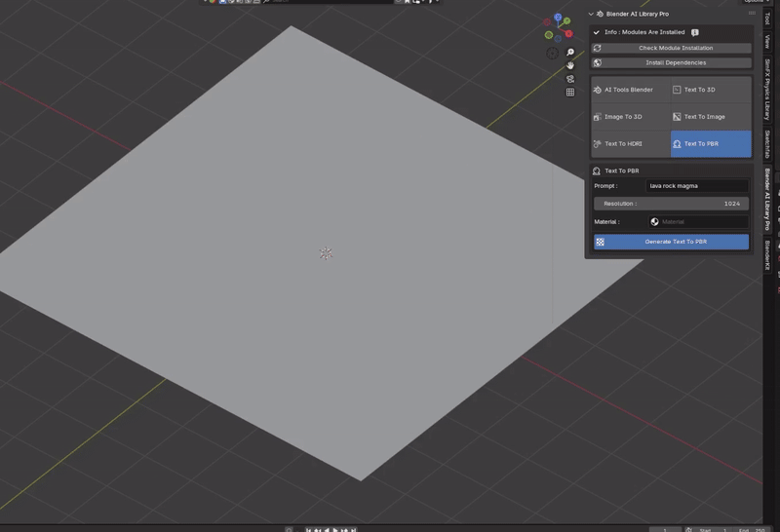Click the blue Z axis on navigation gizmo
Screen dimensions: 780x532
[558, 18]
